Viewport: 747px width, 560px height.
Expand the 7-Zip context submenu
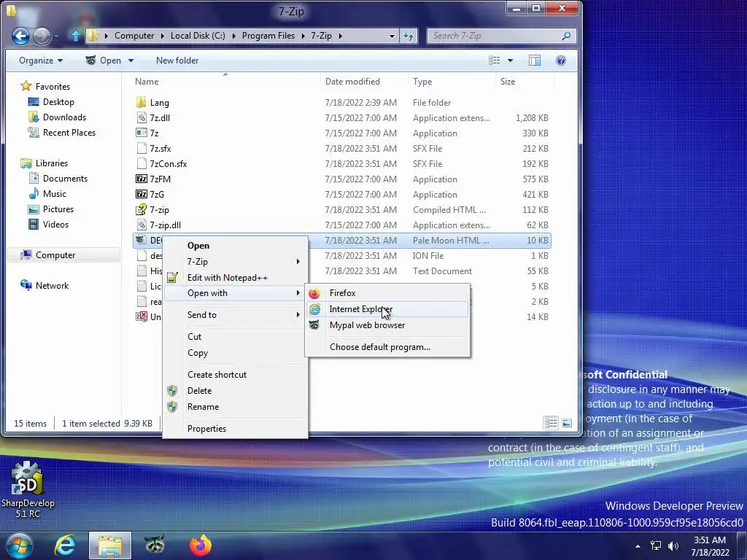tap(236, 262)
